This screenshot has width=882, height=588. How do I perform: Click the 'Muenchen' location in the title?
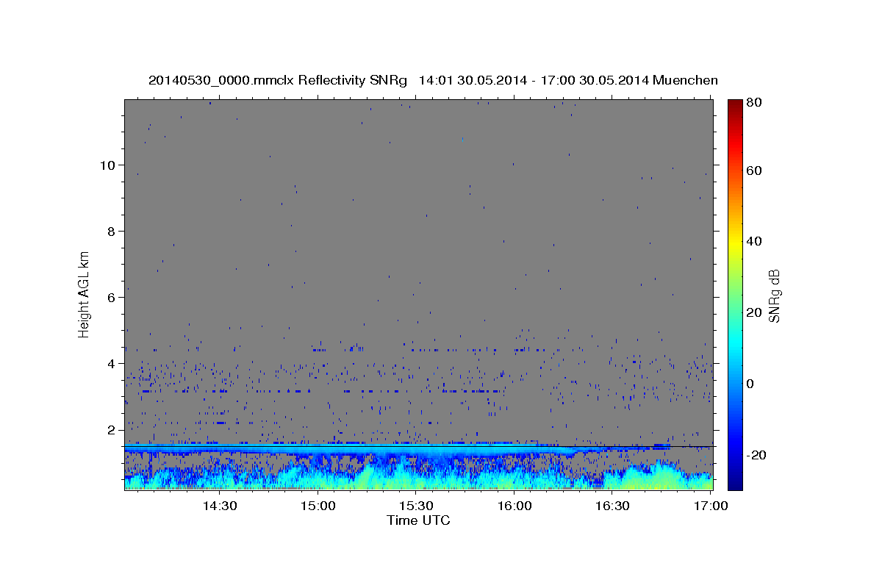pyautogui.click(x=684, y=80)
